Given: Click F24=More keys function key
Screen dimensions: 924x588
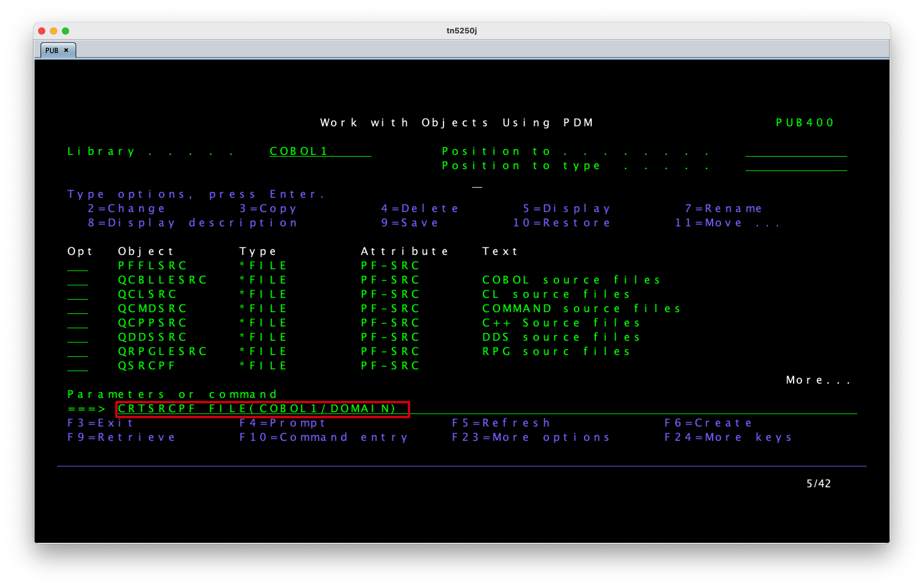Looking at the screenshot, I should pyautogui.click(x=728, y=437).
